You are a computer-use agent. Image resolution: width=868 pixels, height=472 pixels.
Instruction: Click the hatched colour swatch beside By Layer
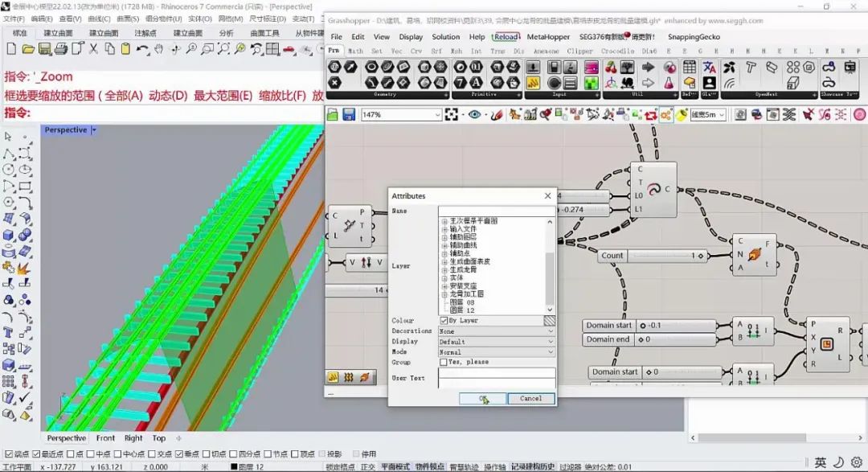(x=549, y=320)
